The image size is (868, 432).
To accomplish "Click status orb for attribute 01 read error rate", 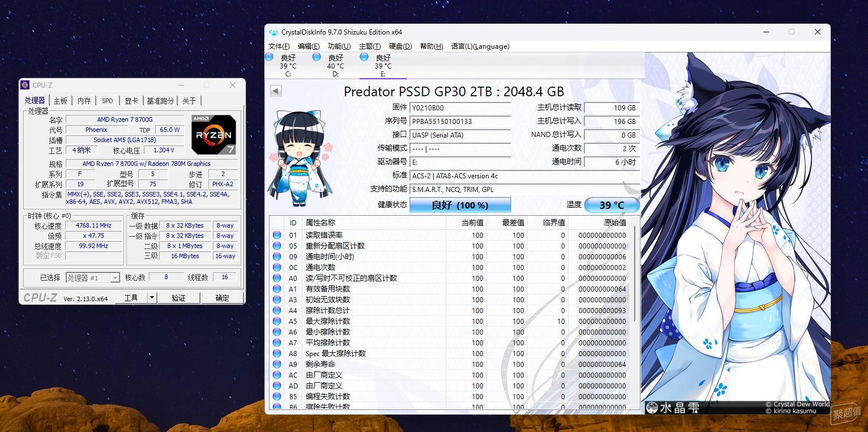I will 277,235.
